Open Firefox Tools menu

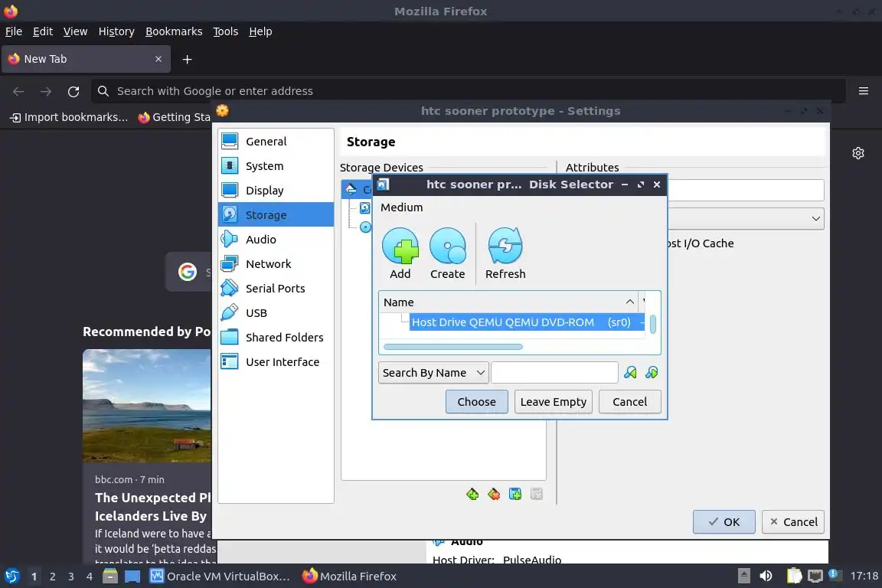click(226, 31)
